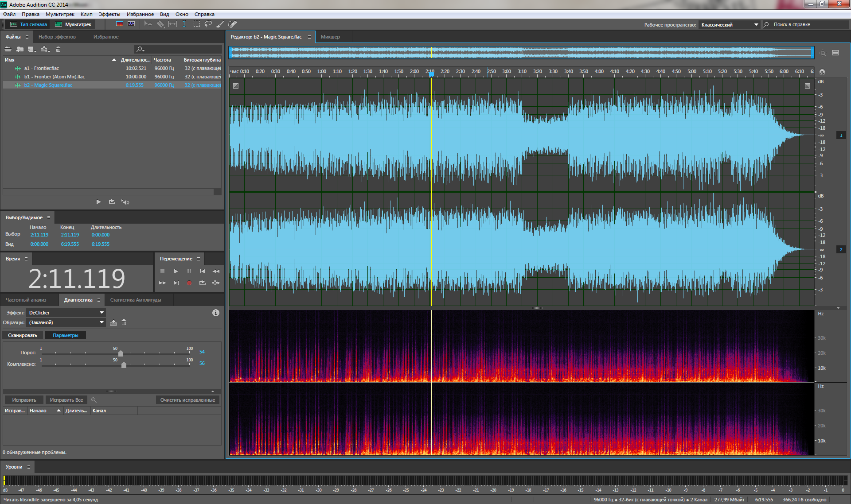This screenshot has width=851, height=504.
Task: Play preview in Files panel
Action: click(x=98, y=202)
